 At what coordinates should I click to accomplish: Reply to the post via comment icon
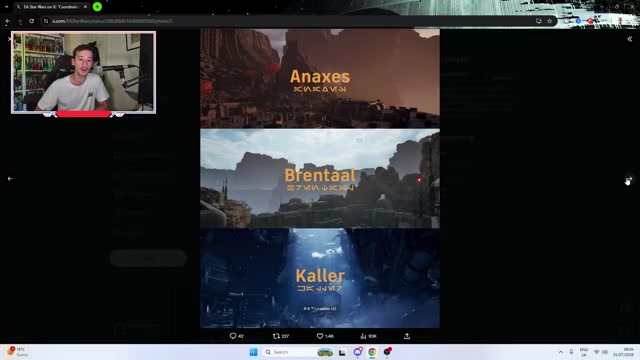(233, 336)
